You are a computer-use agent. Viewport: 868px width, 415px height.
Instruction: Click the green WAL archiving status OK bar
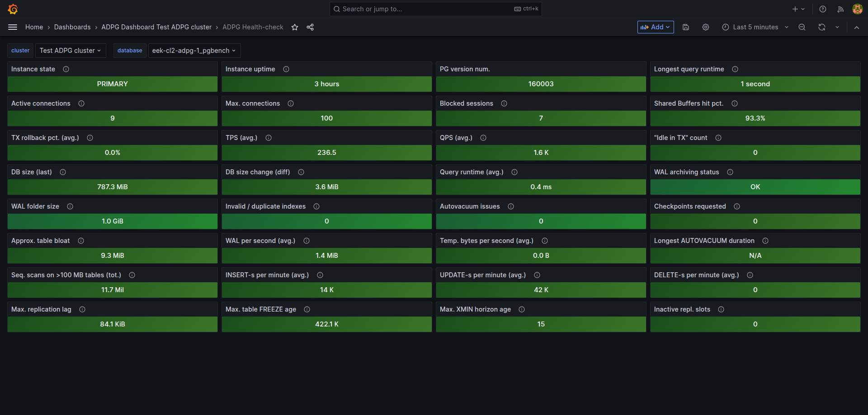[755, 187]
